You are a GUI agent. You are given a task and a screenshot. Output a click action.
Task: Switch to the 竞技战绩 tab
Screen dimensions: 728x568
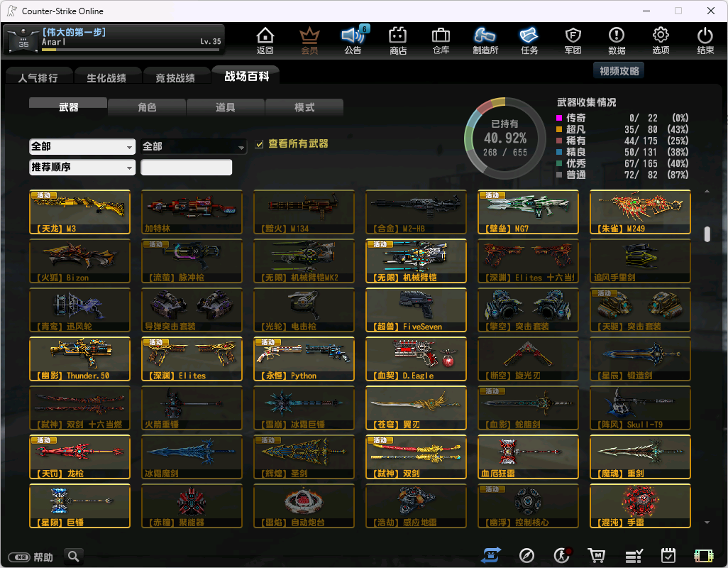[x=175, y=77]
